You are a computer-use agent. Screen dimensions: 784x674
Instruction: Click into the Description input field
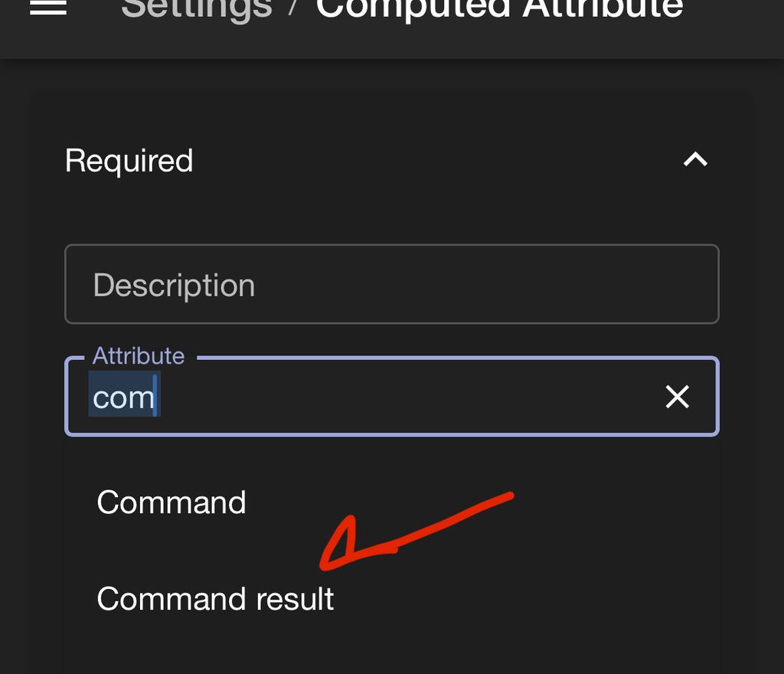(390, 285)
